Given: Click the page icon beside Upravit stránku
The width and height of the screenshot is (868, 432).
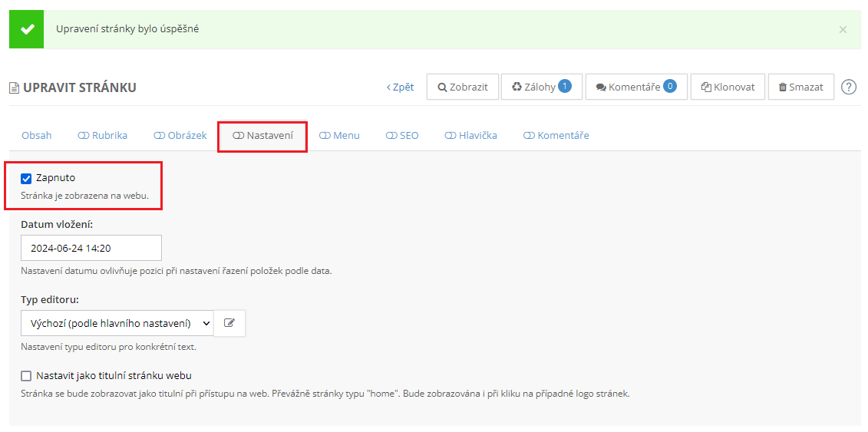Looking at the screenshot, I should (14, 87).
